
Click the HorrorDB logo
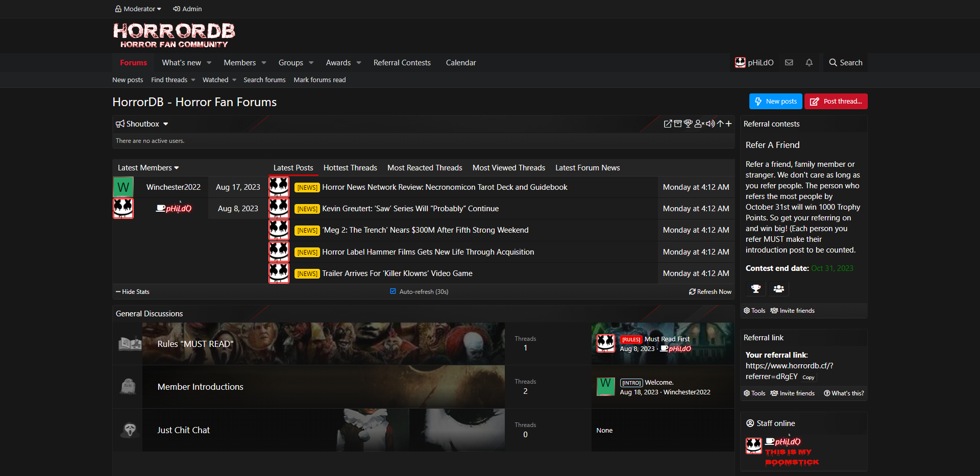tap(174, 35)
